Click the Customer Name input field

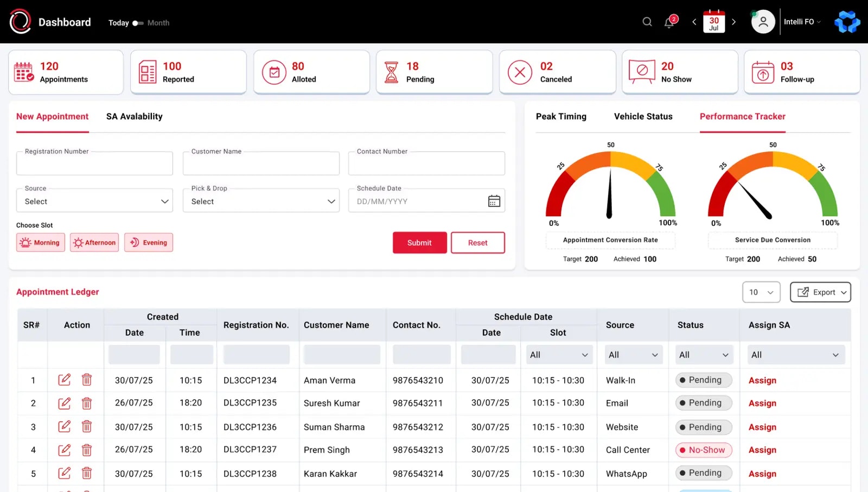coord(260,163)
